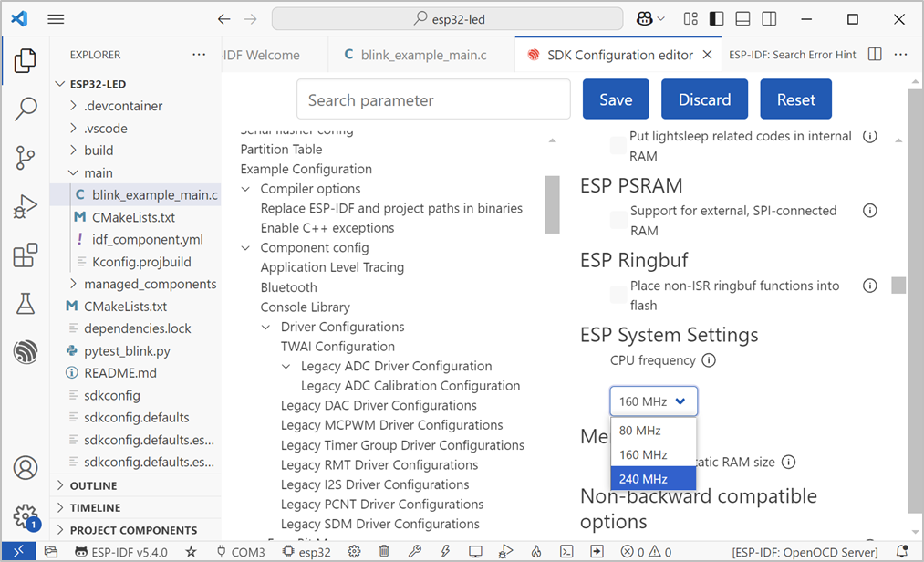
Task: Open the Testing flask view
Action: pyautogui.click(x=25, y=303)
